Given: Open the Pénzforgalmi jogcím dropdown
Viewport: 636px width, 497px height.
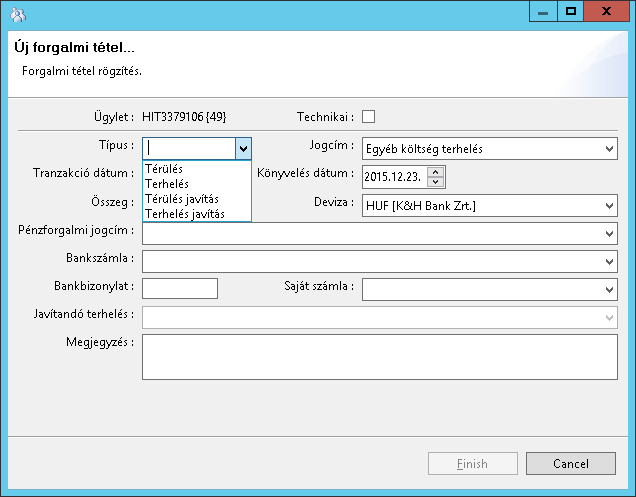Looking at the screenshot, I should 609,233.
